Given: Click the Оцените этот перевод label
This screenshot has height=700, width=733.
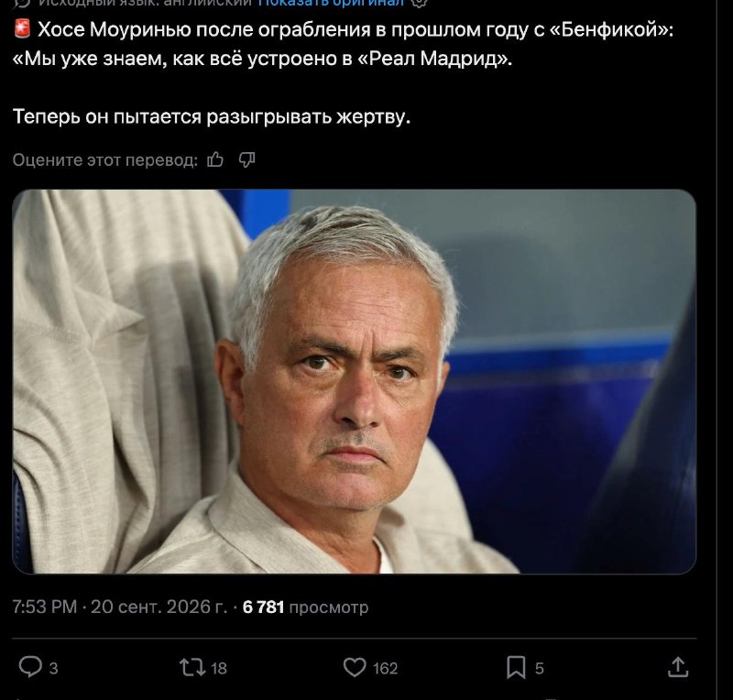Looking at the screenshot, I should pos(105,160).
